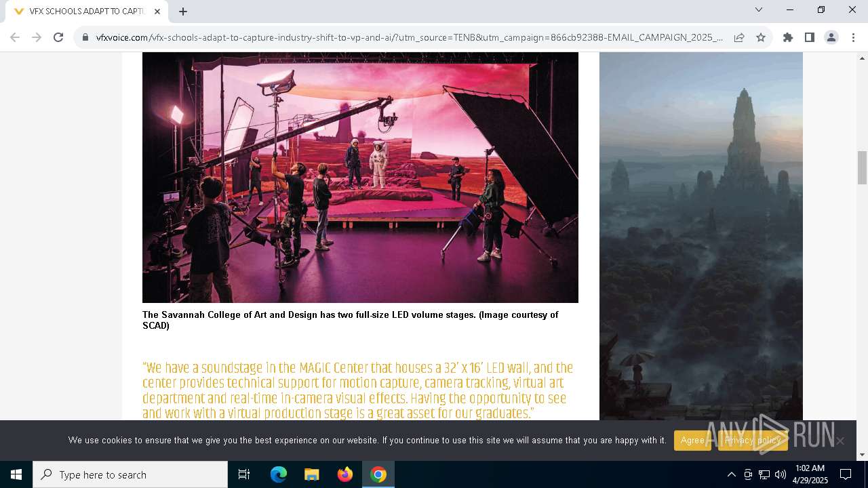
Task: Open the Windows Start menu
Action: tap(16, 474)
